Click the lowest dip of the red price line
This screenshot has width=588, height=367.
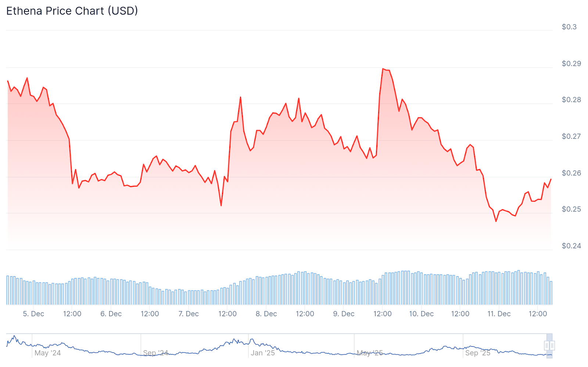(496, 221)
